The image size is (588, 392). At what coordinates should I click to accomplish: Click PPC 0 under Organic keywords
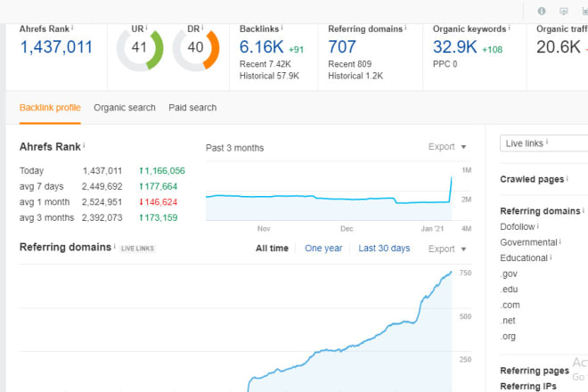pos(445,64)
